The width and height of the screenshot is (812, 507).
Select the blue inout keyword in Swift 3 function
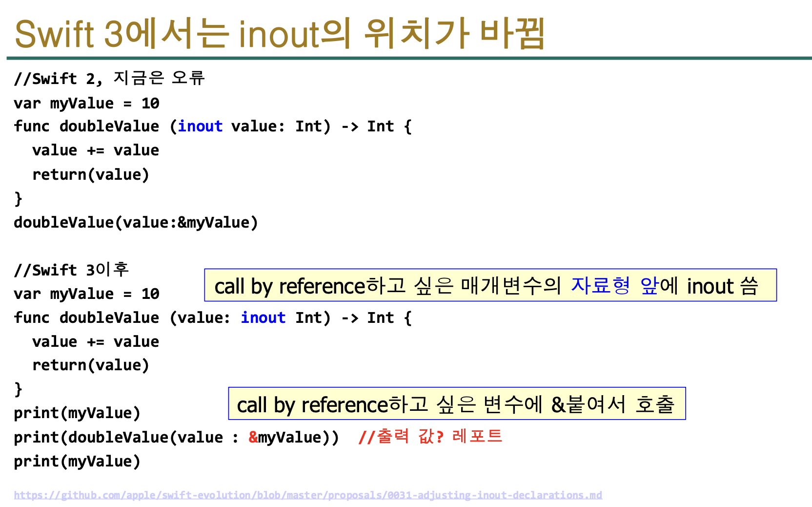tap(263, 318)
